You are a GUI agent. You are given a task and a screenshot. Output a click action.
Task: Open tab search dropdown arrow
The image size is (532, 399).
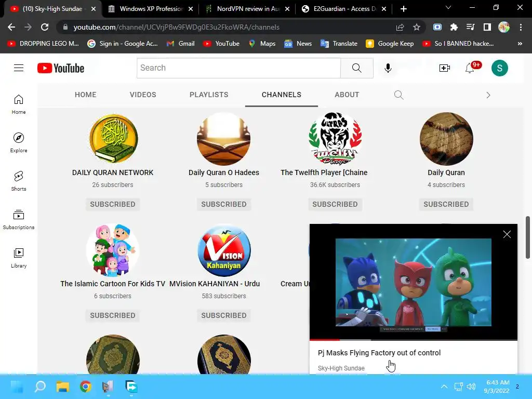[448, 7]
